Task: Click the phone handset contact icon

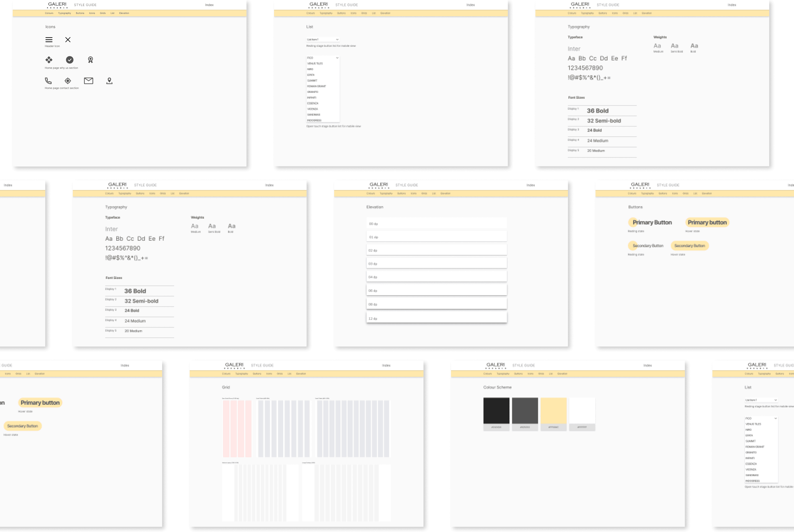Action: (48, 81)
